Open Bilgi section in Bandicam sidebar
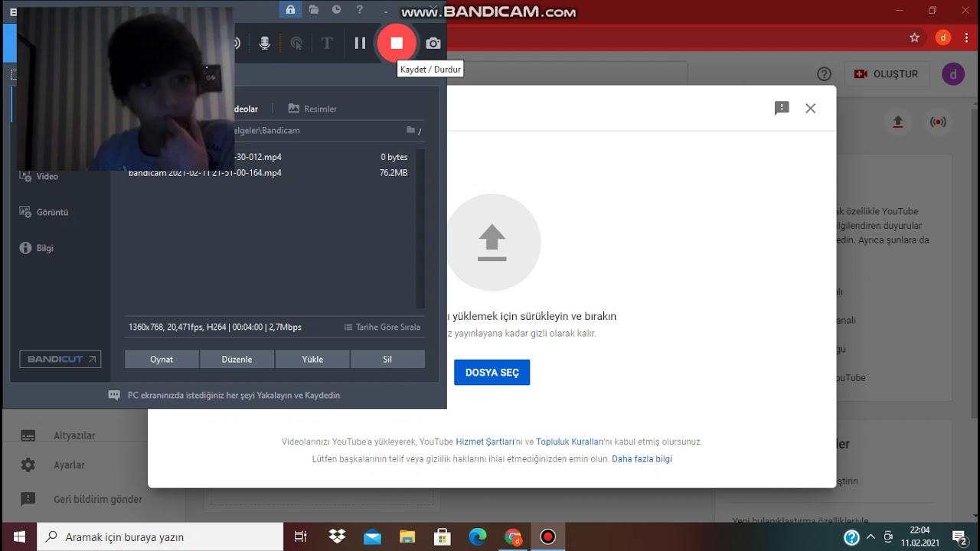Screen dimensions: 980x551 pos(36,248)
